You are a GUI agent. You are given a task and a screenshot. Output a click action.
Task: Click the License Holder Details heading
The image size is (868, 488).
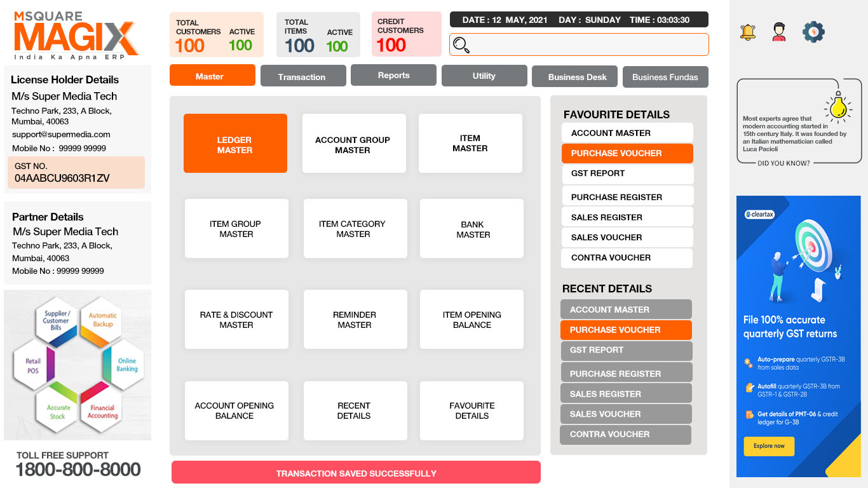(x=65, y=79)
